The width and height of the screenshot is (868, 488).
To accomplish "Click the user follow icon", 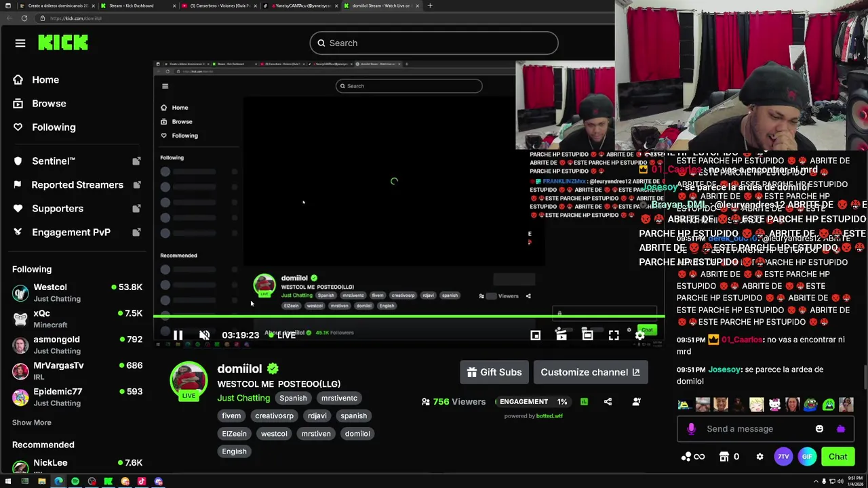I will [636, 401].
